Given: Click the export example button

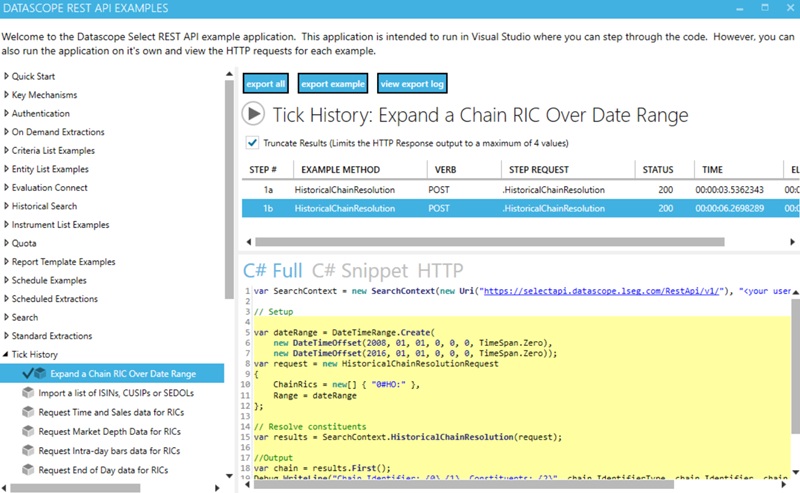Looking at the screenshot, I should (x=333, y=83).
